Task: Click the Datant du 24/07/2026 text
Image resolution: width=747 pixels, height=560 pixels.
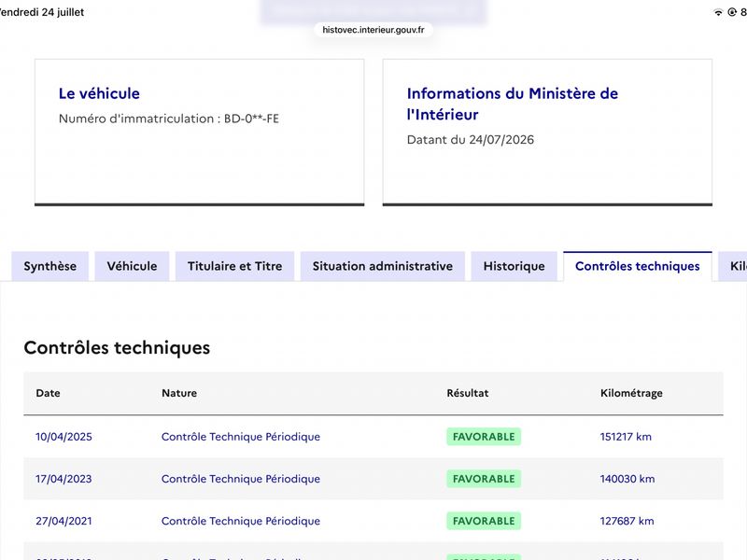Action: point(471,139)
